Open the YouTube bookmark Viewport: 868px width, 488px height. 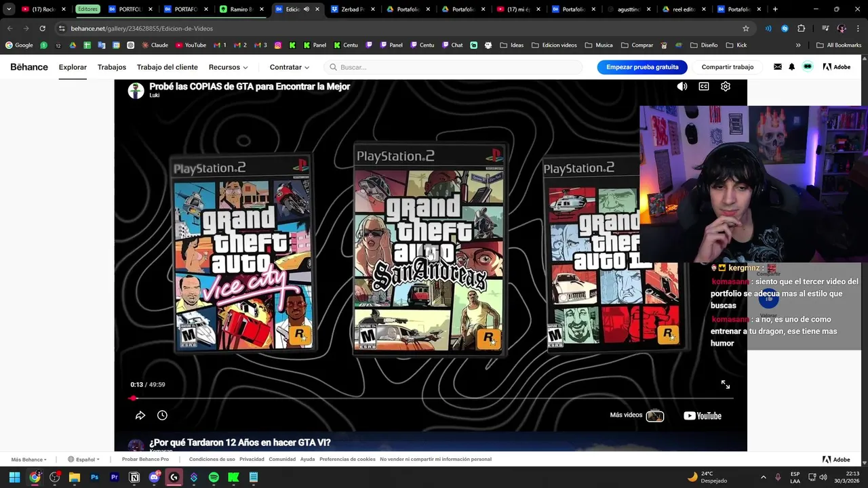[191, 45]
